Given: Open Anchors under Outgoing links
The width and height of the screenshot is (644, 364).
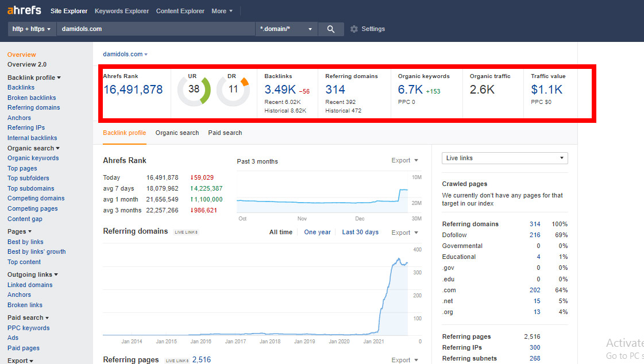Looking at the screenshot, I should point(19,295).
